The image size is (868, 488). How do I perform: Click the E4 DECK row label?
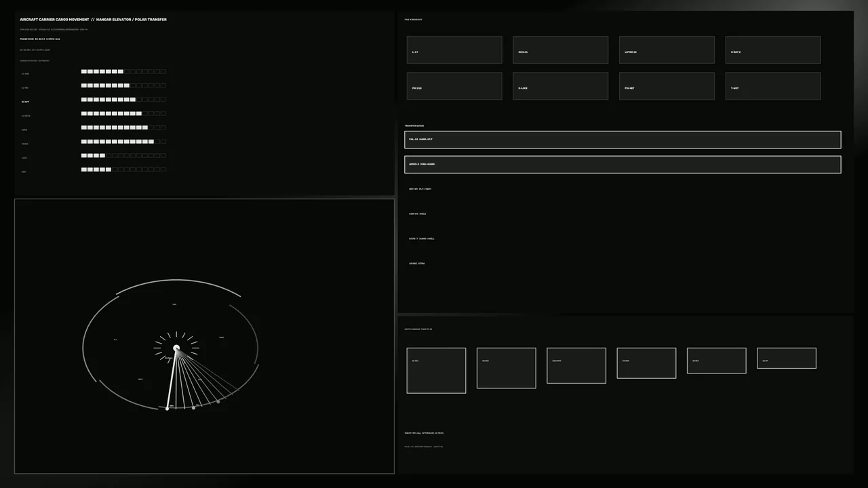point(26,116)
